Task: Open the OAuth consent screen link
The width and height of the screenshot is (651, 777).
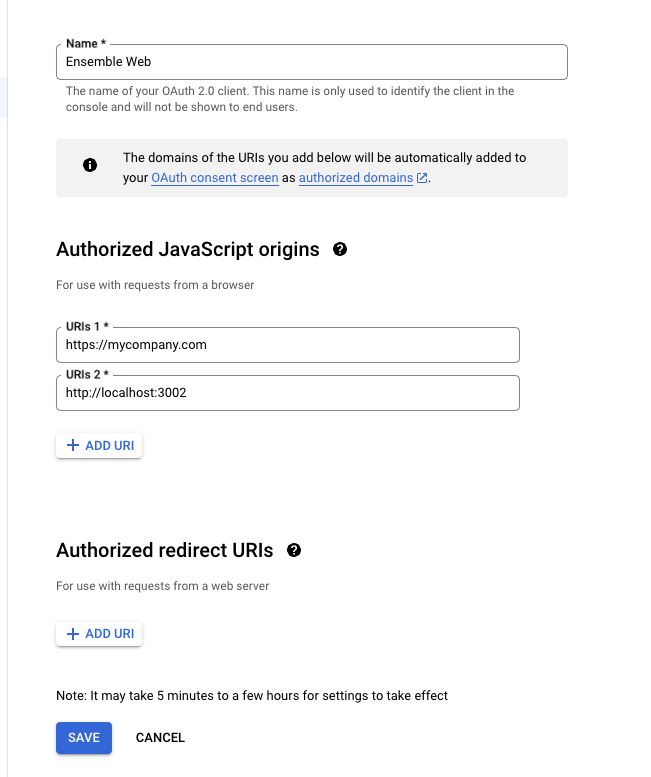Action: (x=214, y=178)
